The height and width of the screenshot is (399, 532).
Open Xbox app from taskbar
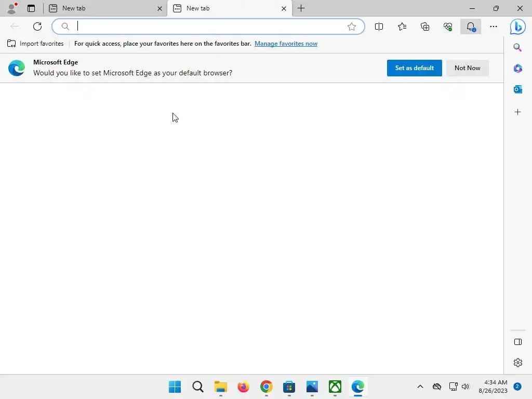pyautogui.click(x=335, y=387)
